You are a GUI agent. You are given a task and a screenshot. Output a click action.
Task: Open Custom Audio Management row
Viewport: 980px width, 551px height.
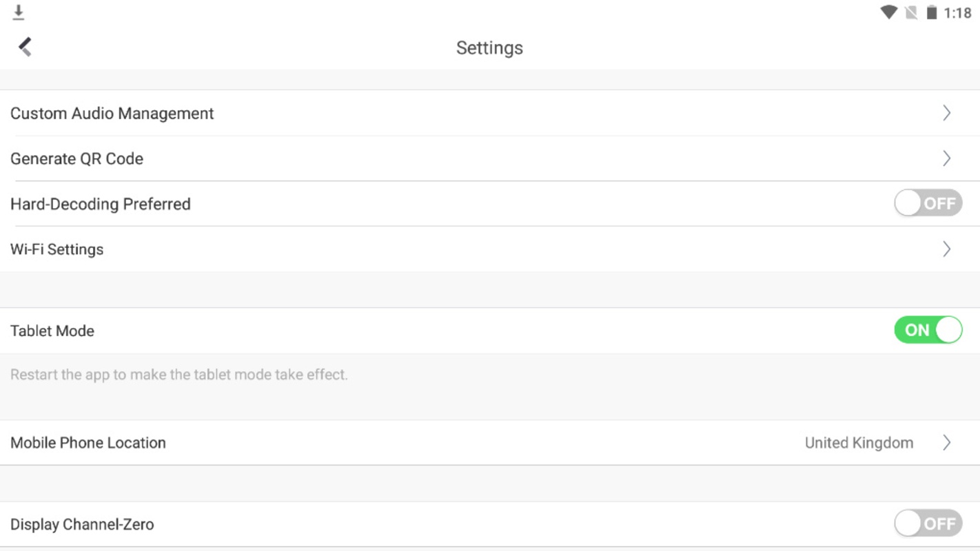490,113
